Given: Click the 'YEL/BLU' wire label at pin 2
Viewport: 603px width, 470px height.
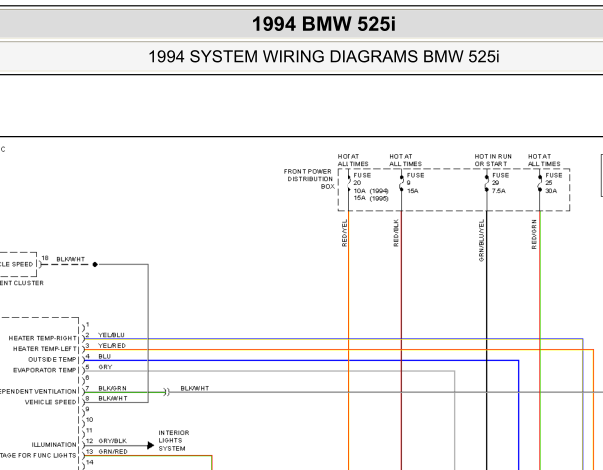Looking at the screenshot, I should 112,335.
